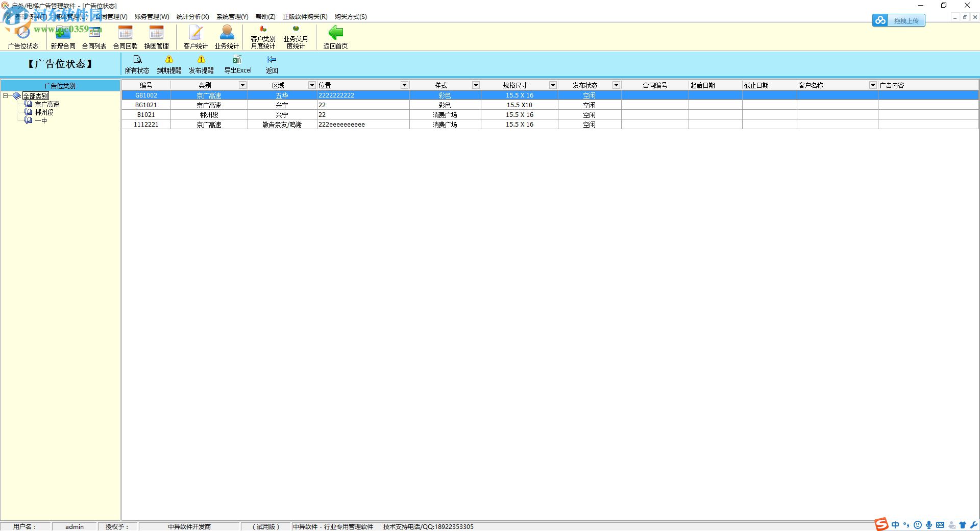The height and width of the screenshot is (531, 980).
Task: Restore the inner MDI child window
Action: 965,17
